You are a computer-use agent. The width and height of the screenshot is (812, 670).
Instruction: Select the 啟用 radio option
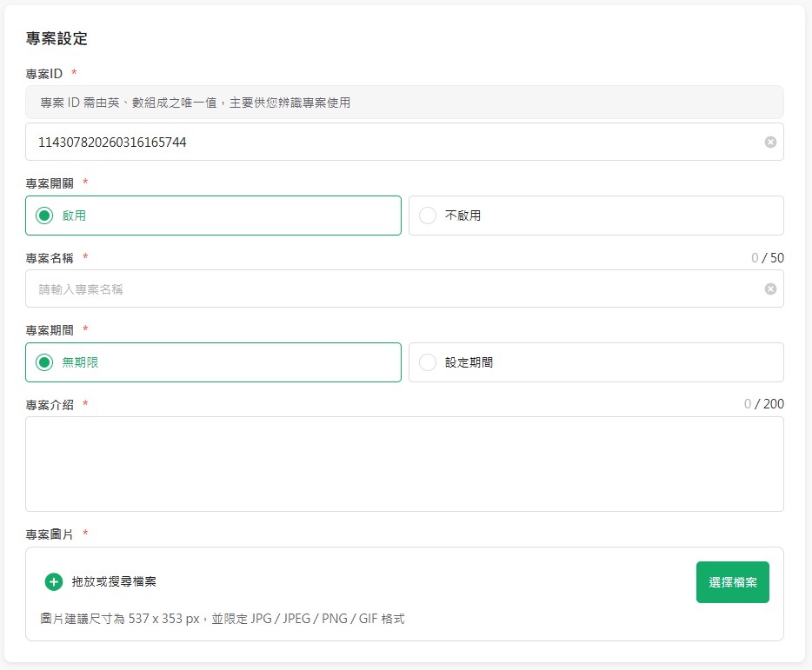(x=45, y=216)
